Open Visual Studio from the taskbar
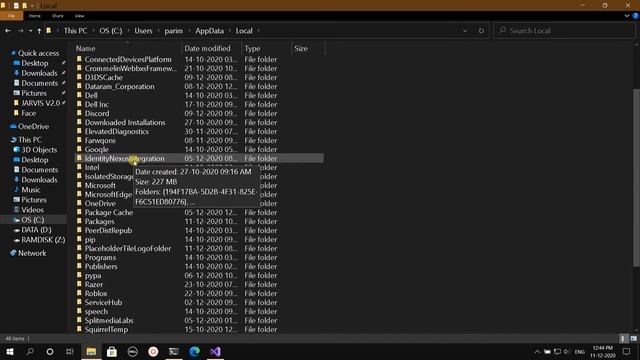 pyautogui.click(x=216, y=351)
